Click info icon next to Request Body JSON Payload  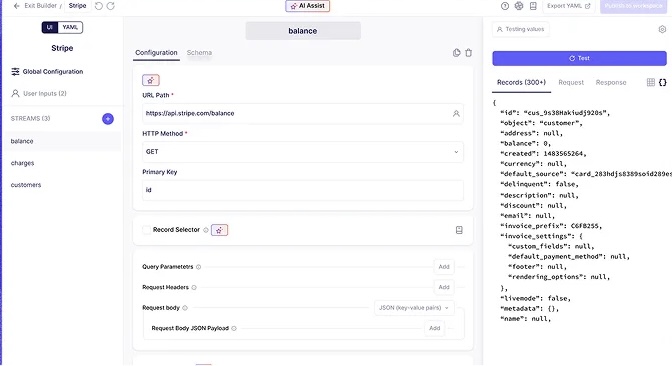pyautogui.click(x=234, y=329)
